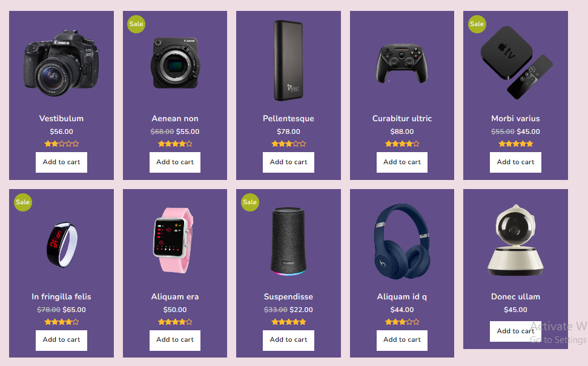Click the blue Beats headphones image
The image size is (588, 366).
point(401,241)
